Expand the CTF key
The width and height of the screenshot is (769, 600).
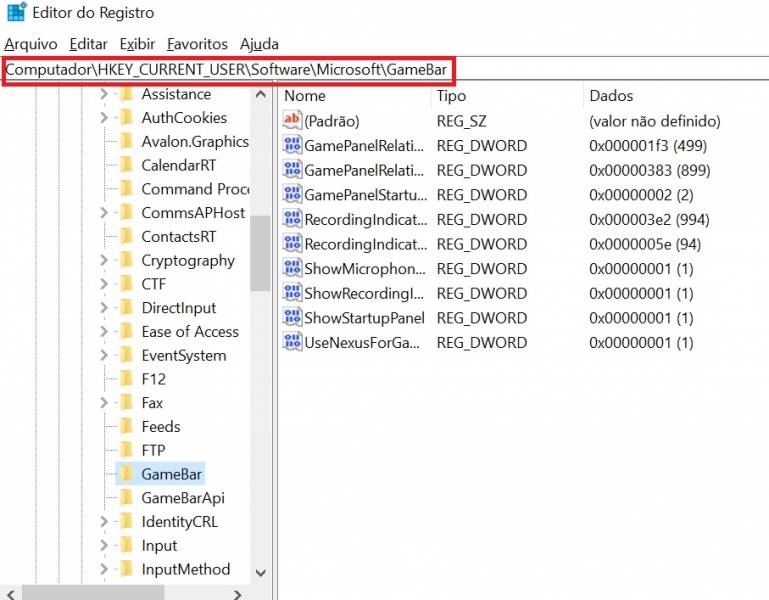click(103, 284)
